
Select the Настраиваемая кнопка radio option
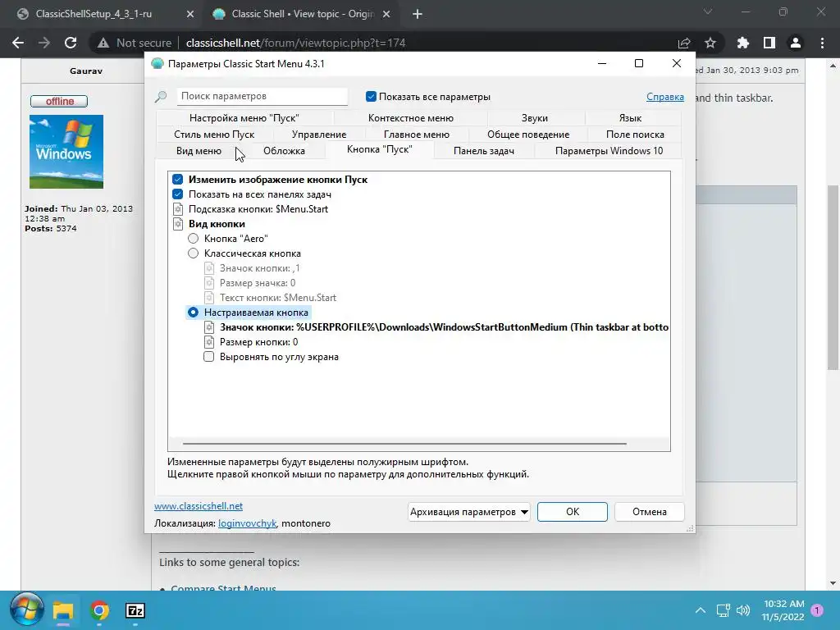[193, 313]
